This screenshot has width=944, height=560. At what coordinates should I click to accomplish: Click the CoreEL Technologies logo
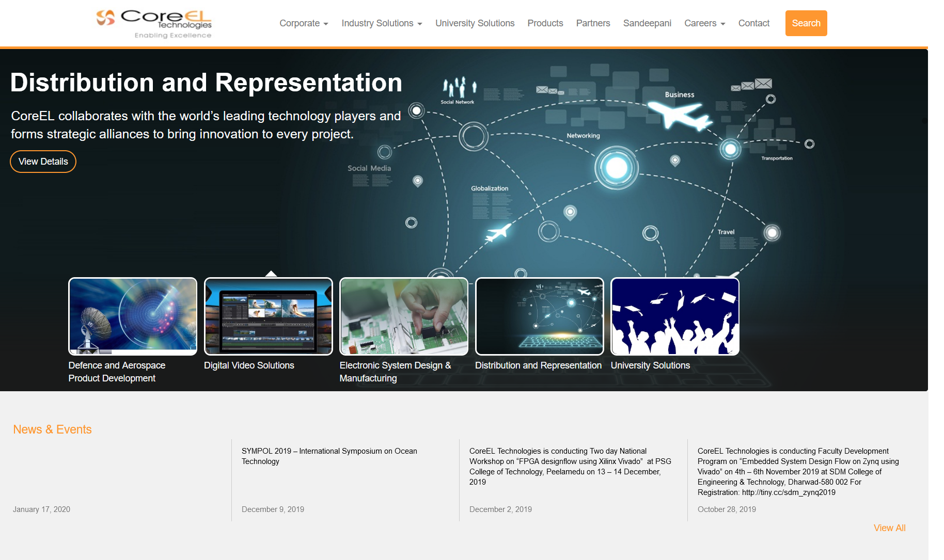tap(154, 24)
